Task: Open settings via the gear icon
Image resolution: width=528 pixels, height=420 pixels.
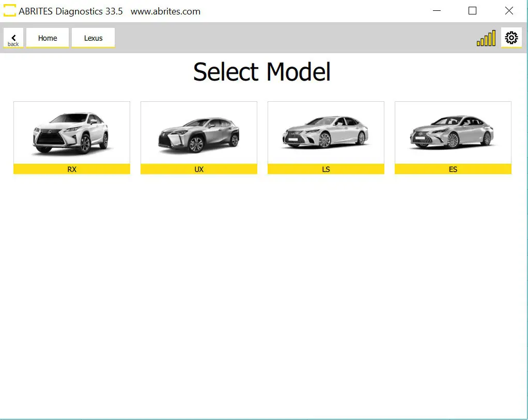Action: pyautogui.click(x=511, y=37)
